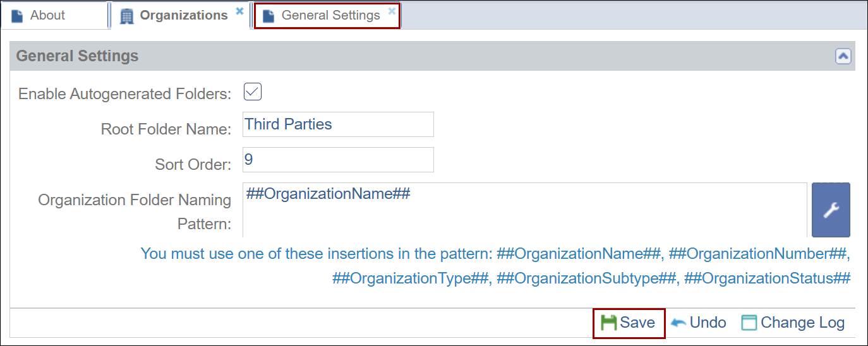Viewport: 868px width, 346px height.
Task: Click the wrench icon beside the naming pattern
Action: pos(831,210)
